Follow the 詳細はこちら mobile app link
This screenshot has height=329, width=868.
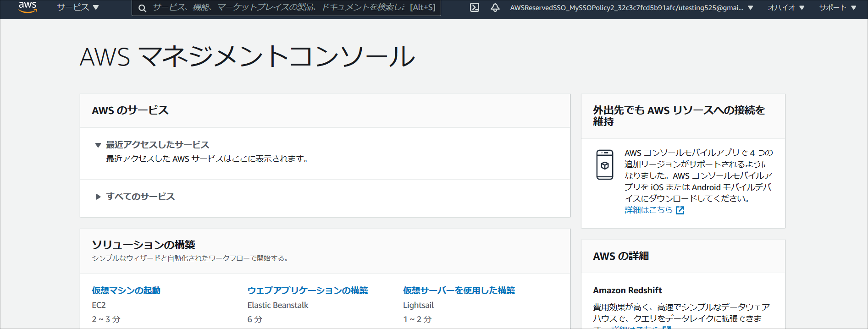[648, 210]
